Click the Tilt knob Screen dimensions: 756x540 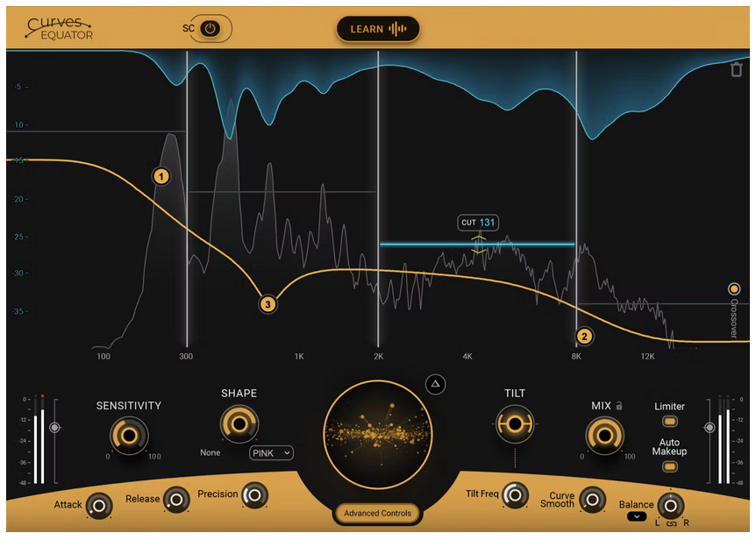(515, 424)
